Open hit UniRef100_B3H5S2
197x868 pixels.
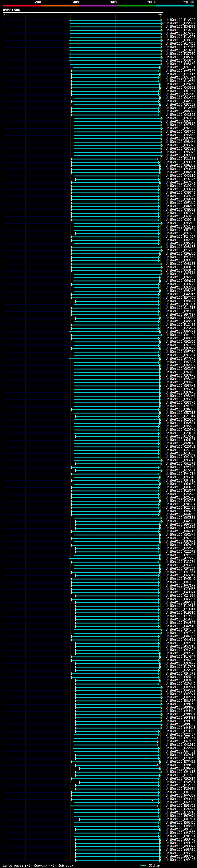pos(180,26)
